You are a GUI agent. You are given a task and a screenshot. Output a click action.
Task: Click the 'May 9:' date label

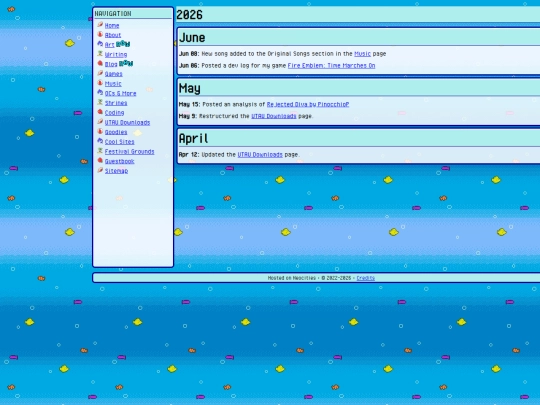pos(188,116)
